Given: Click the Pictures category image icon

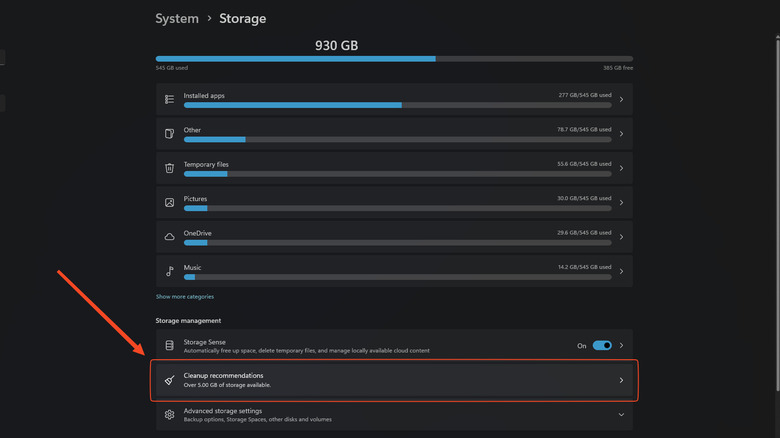Looking at the screenshot, I should pyautogui.click(x=170, y=202).
